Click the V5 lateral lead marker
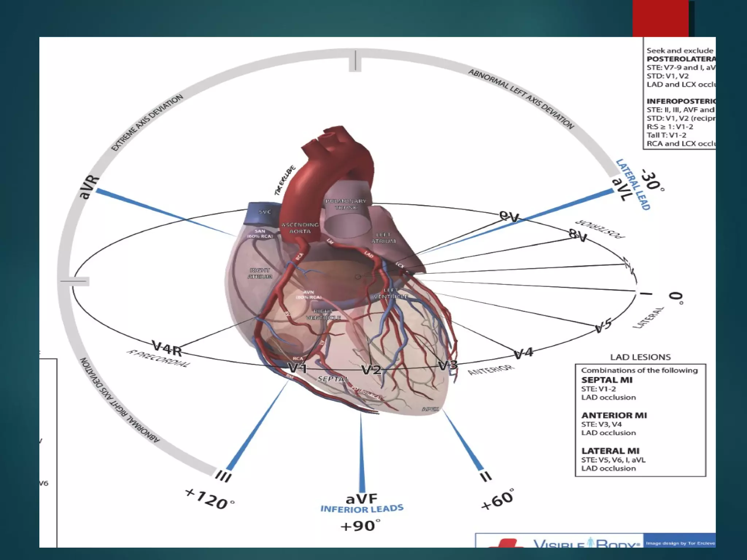 (x=603, y=326)
